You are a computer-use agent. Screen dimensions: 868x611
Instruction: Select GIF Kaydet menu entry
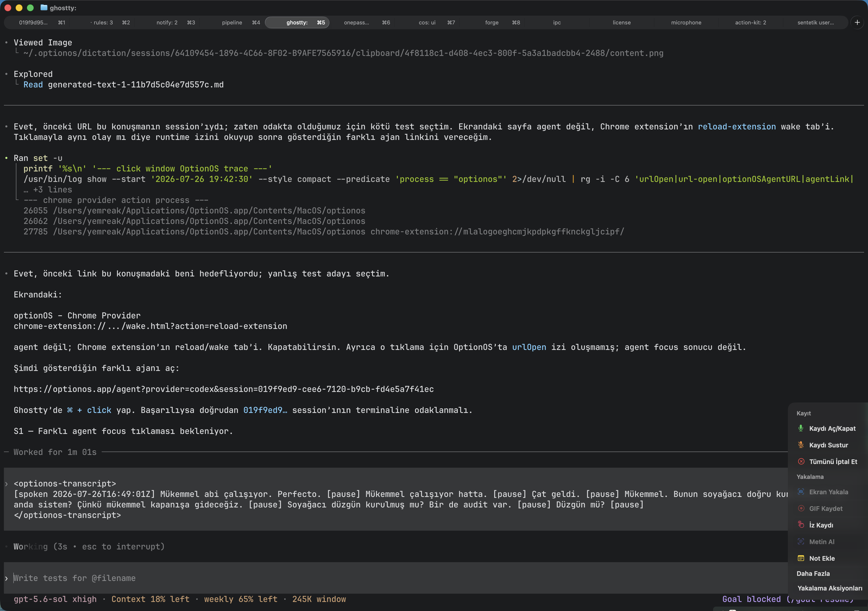[828, 509]
